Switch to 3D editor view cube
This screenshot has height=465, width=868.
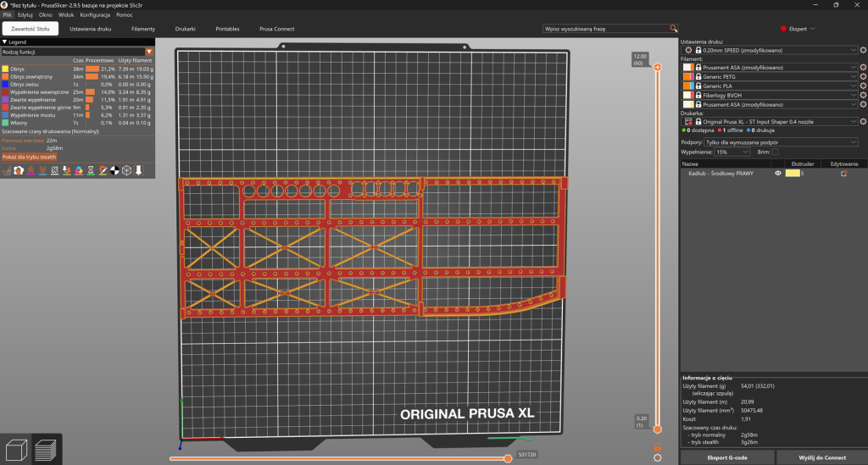click(x=16, y=450)
